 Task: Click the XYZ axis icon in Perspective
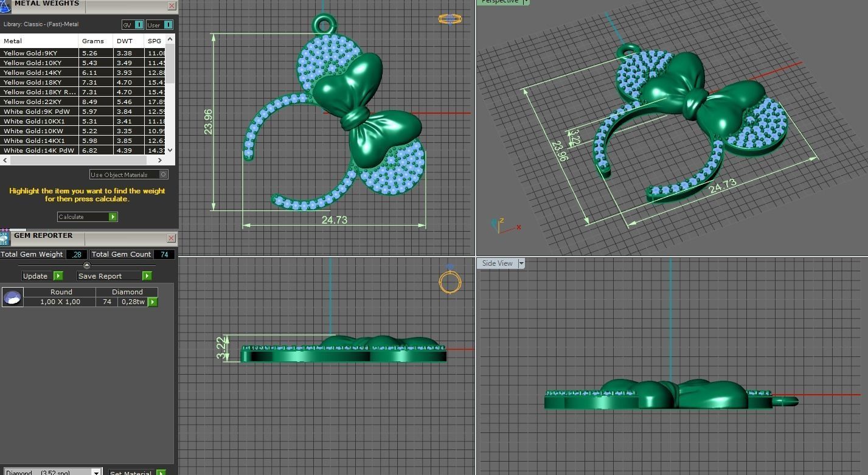(x=505, y=226)
